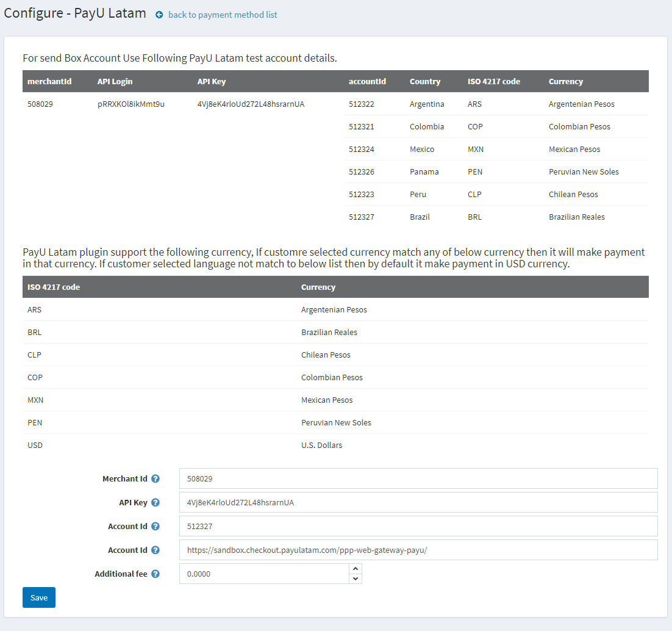Click the Mexico country cell
Screen dimensions: 672x631
[x=422, y=150]
